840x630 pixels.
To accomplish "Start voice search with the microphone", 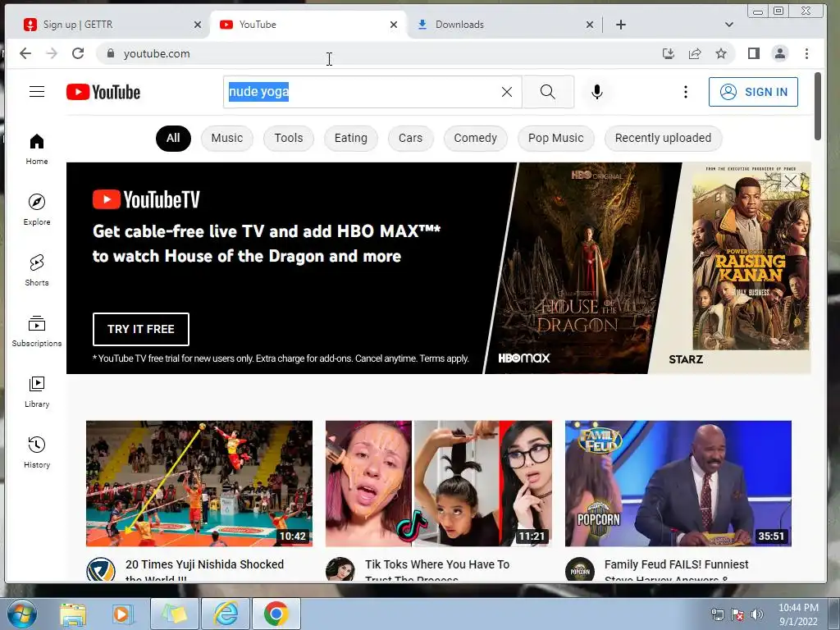I will 597,92.
